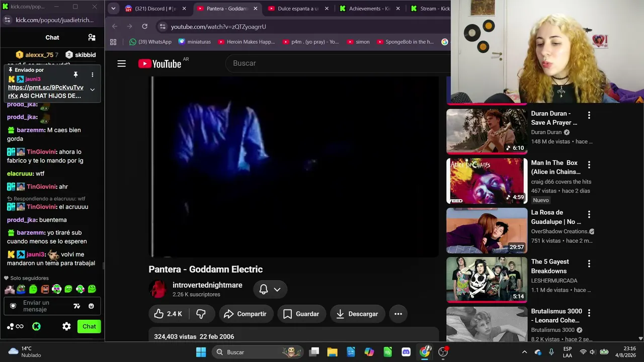Like the Pantera video
The width and height of the screenshot is (644, 362).
point(169,314)
